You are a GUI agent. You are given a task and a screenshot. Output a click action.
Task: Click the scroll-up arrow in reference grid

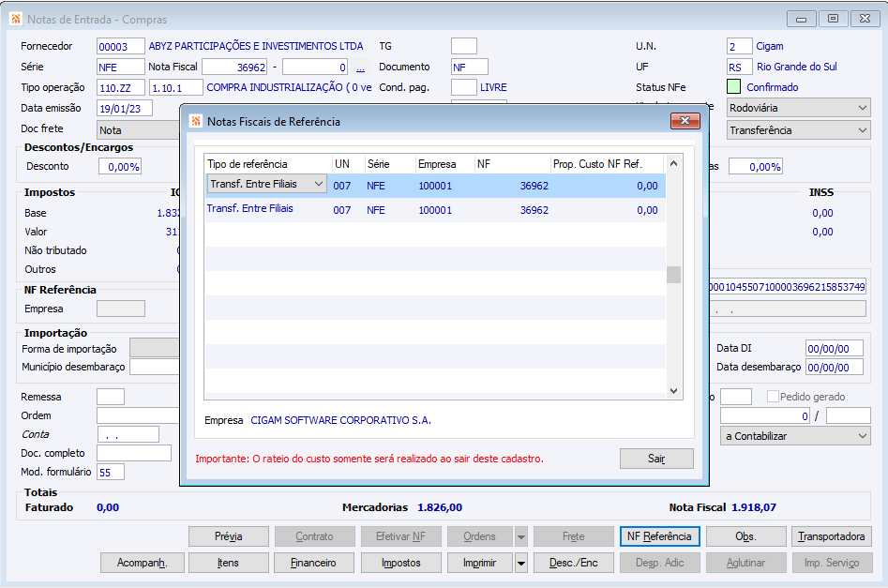(673, 163)
